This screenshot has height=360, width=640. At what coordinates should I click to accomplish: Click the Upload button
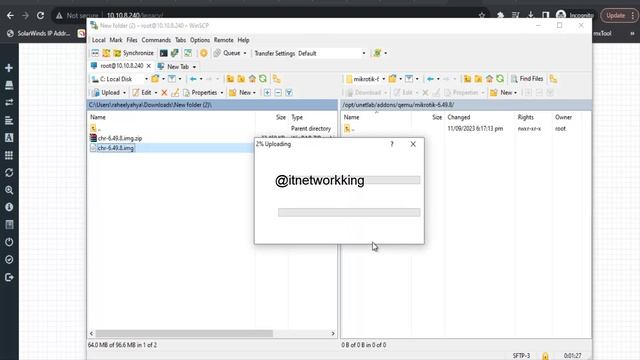[x=106, y=93]
